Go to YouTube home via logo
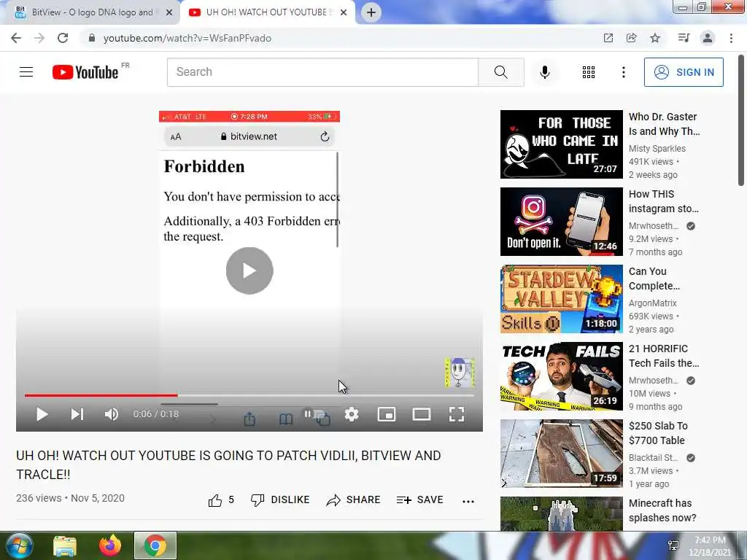This screenshot has height=560, width=747. coord(86,72)
